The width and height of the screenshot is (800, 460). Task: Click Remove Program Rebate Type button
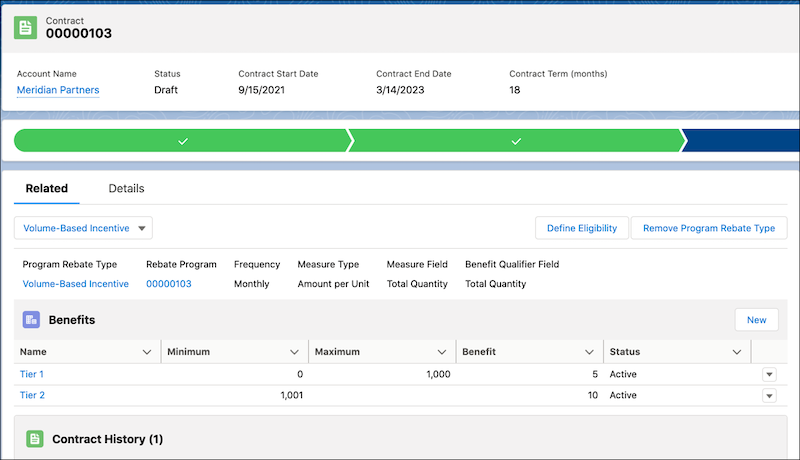pyautogui.click(x=709, y=228)
